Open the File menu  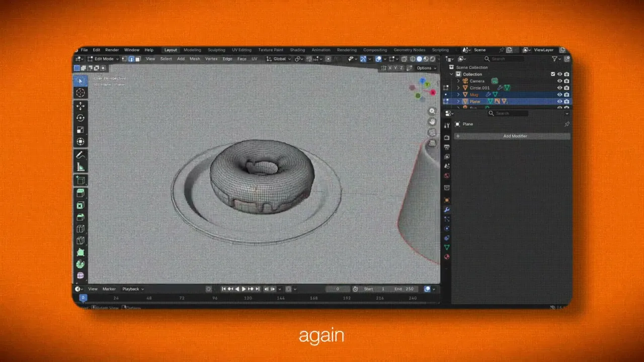[x=84, y=50]
